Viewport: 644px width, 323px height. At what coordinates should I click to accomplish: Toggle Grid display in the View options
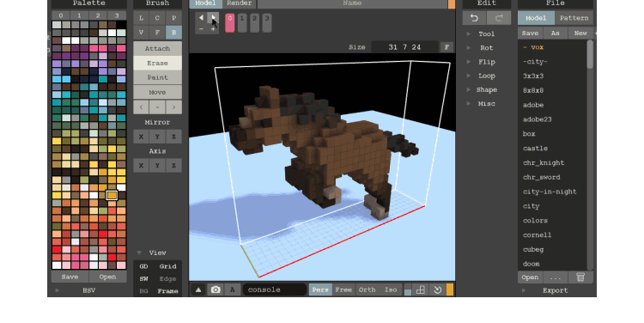(x=167, y=266)
